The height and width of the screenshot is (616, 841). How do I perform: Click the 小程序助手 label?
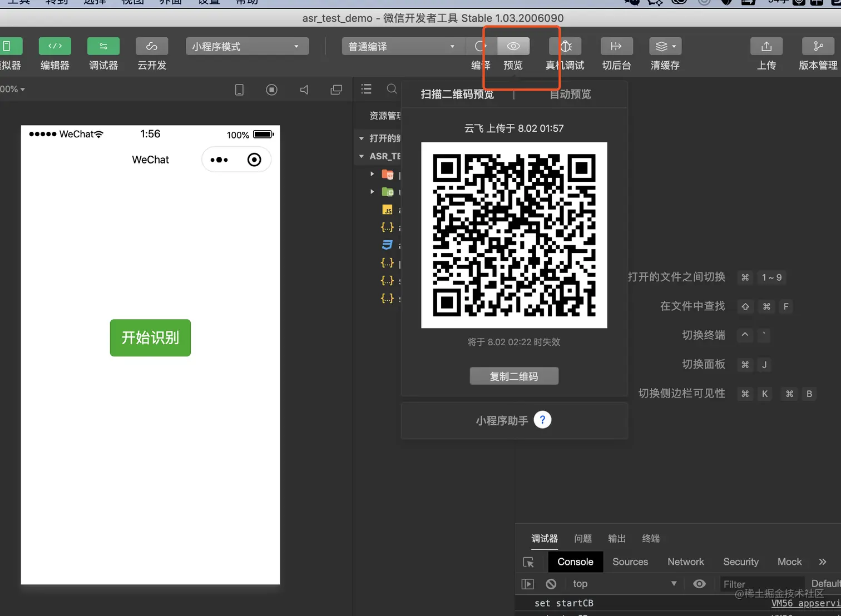(502, 420)
